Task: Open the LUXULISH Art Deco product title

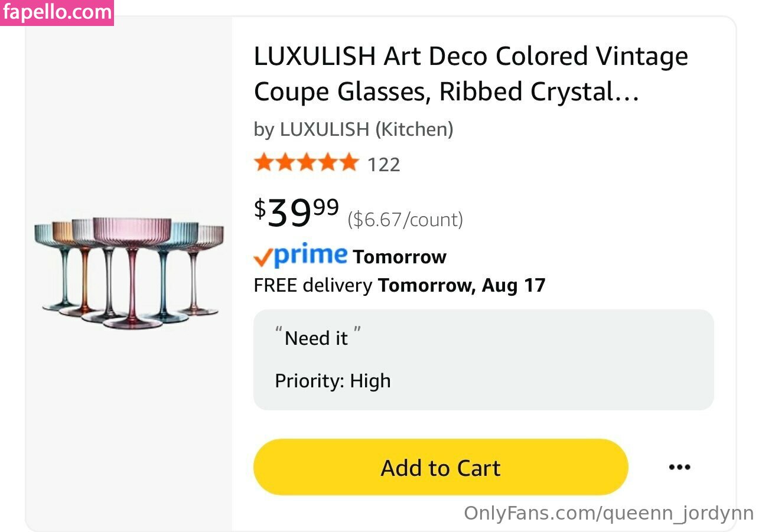Action: click(470, 74)
